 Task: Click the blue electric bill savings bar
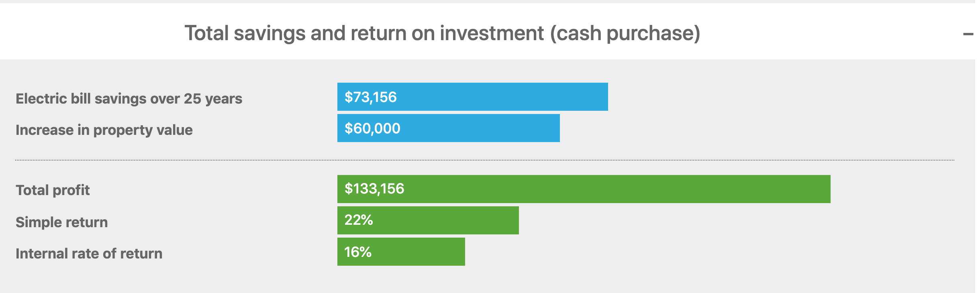click(502, 97)
